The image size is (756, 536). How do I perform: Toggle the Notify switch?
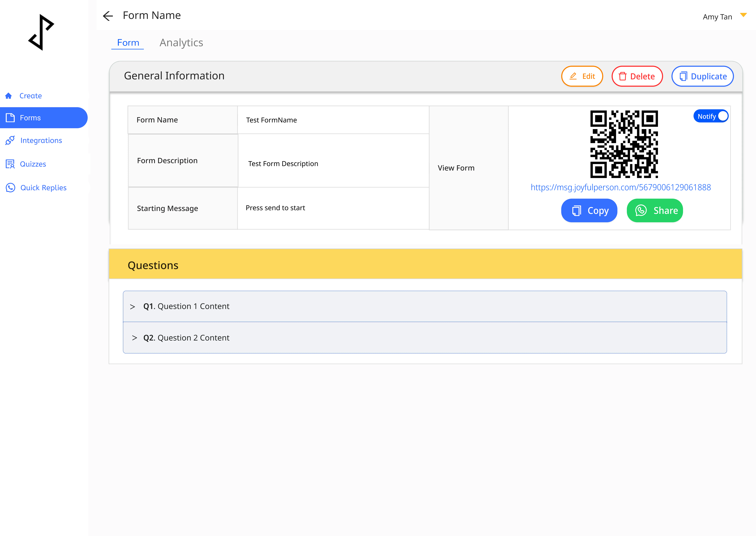tap(711, 116)
